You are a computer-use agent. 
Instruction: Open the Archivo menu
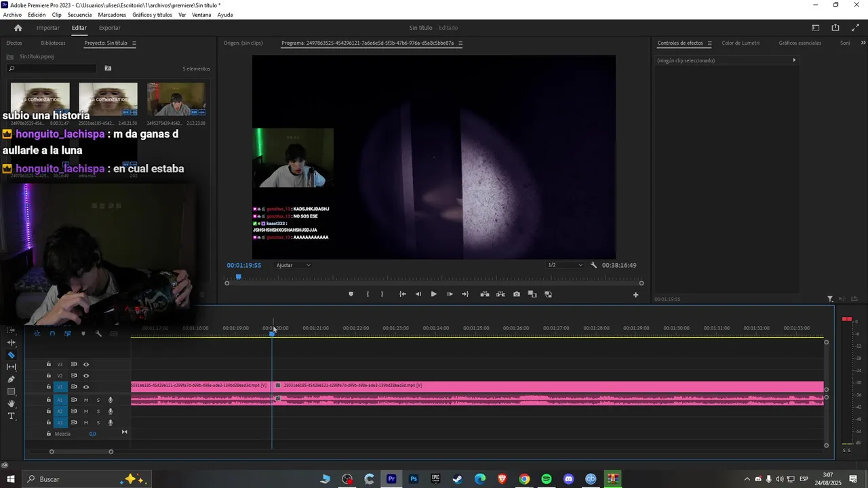point(12,15)
